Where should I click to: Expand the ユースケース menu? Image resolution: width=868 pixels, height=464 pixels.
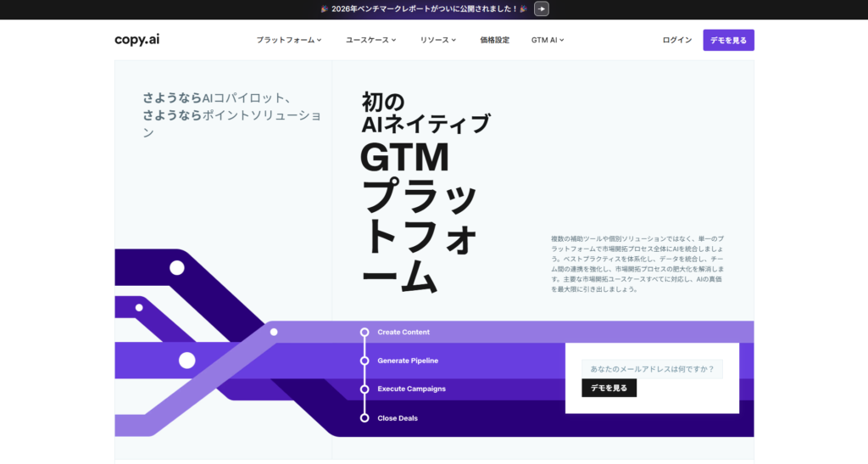pyautogui.click(x=370, y=40)
